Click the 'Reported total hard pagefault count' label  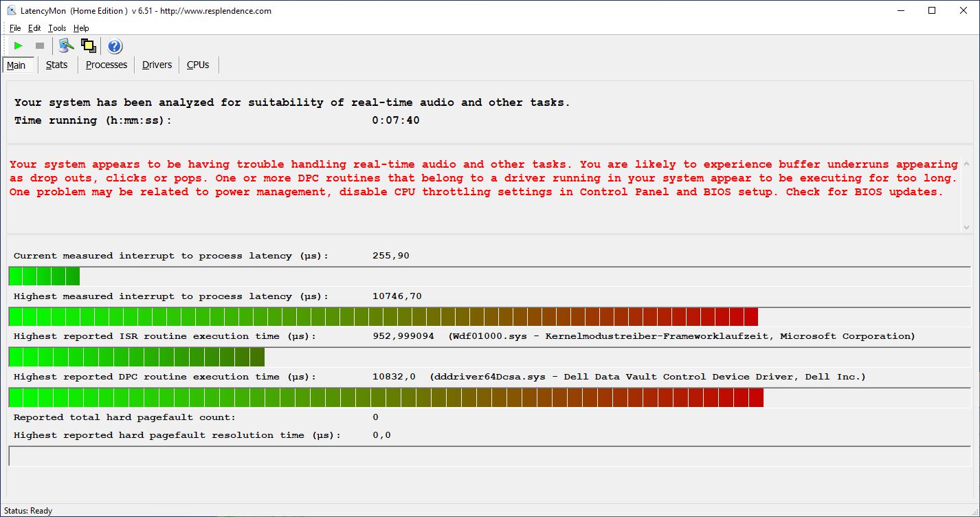point(124,417)
